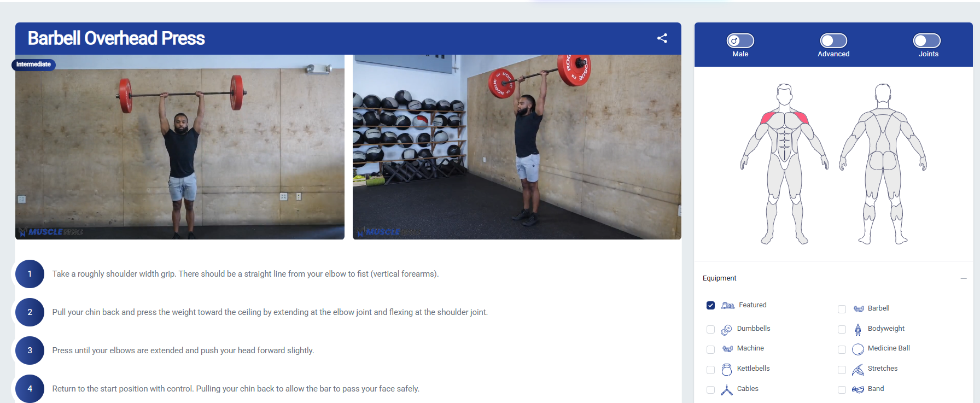Click the Cables equipment icon

(x=726, y=390)
